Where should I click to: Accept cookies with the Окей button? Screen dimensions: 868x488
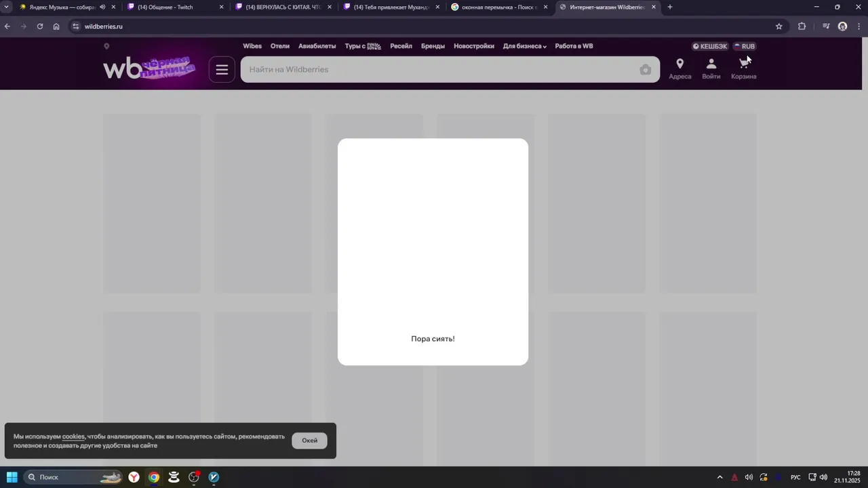coord(310,441)
